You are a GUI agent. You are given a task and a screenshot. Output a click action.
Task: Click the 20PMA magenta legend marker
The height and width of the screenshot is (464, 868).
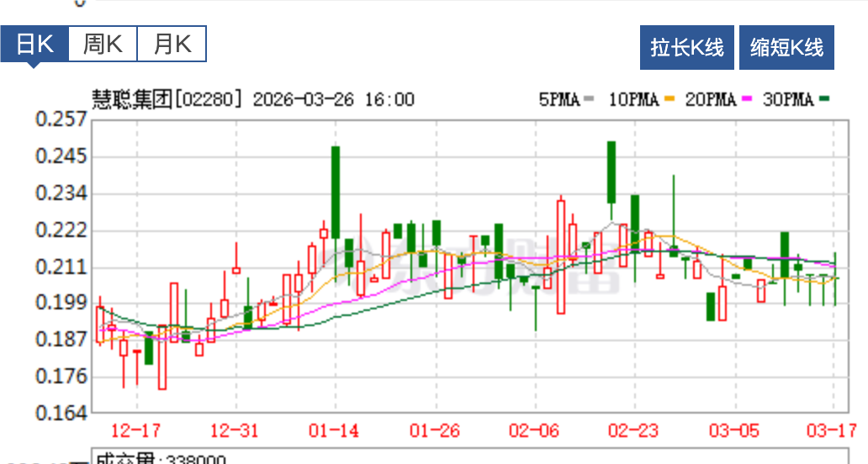pos(747,99)
